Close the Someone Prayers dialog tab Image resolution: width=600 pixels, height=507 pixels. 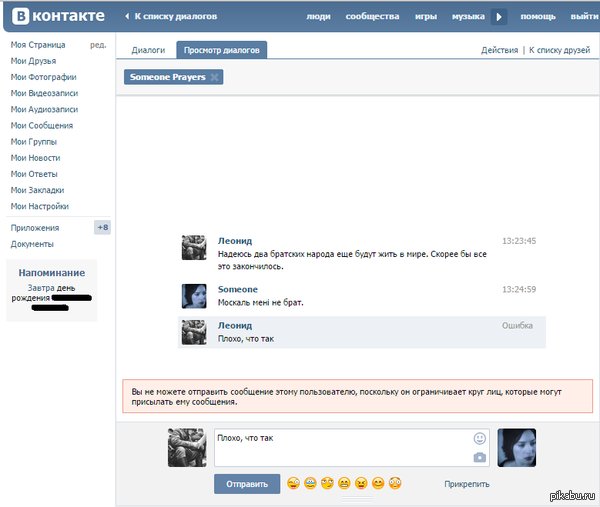tap(215, 77)
